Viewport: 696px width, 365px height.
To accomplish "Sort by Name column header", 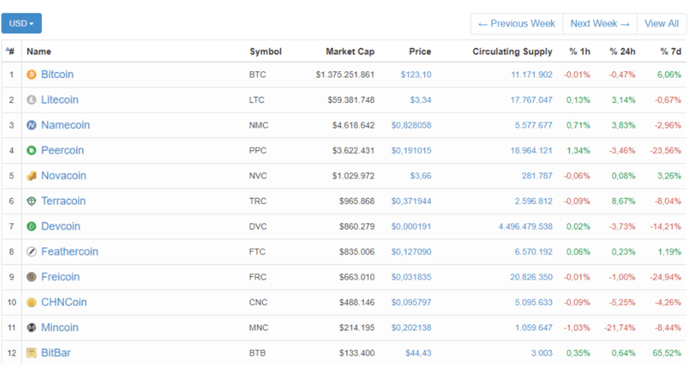I will pos(39,52).
